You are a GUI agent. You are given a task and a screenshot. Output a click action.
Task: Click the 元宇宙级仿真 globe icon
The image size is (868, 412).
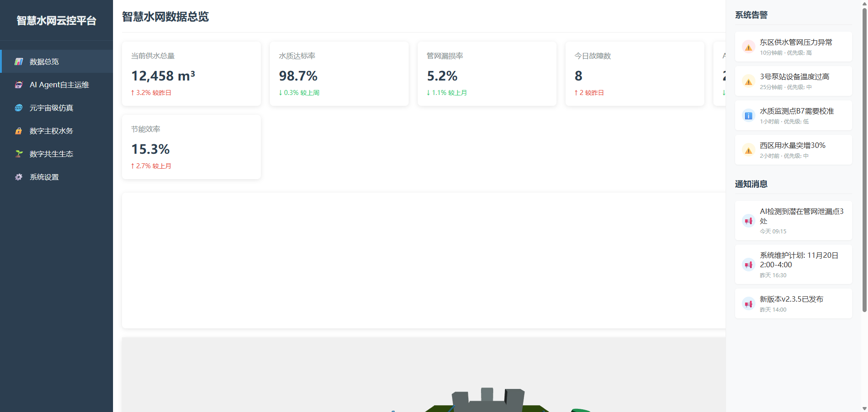coord(19,108)
